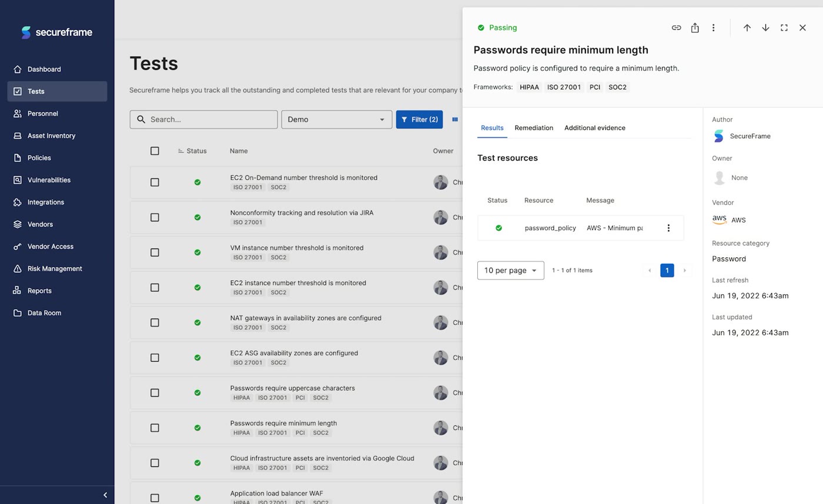Click the password_policy resource cell
Screen dimensions: 823x504
[550, 228]
